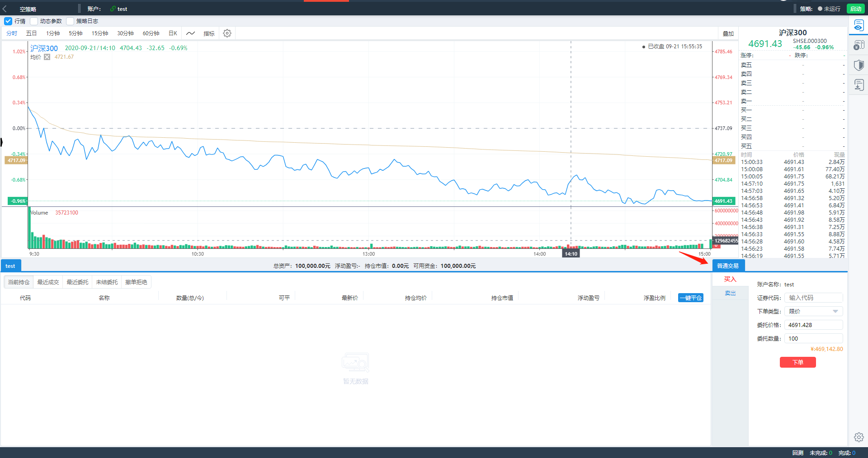Click the 一键平仓 close-all button
This screenshot has width=868, height=458.
[x=691, y=298]
